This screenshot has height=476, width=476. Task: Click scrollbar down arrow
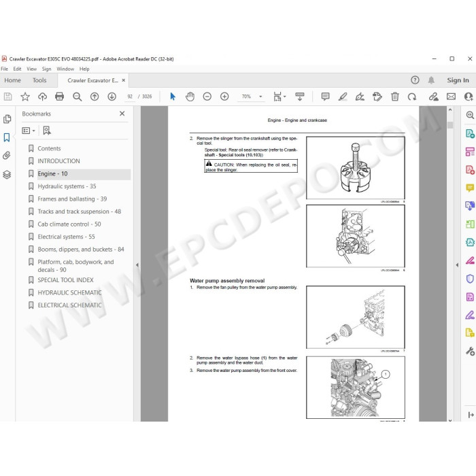[x=450, y=420]
